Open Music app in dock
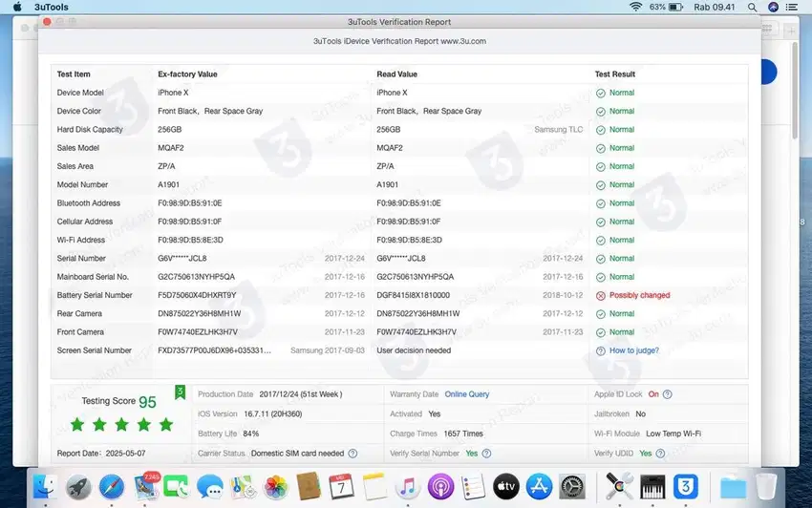This screenshot has width=812, height=508. point(408,487)
